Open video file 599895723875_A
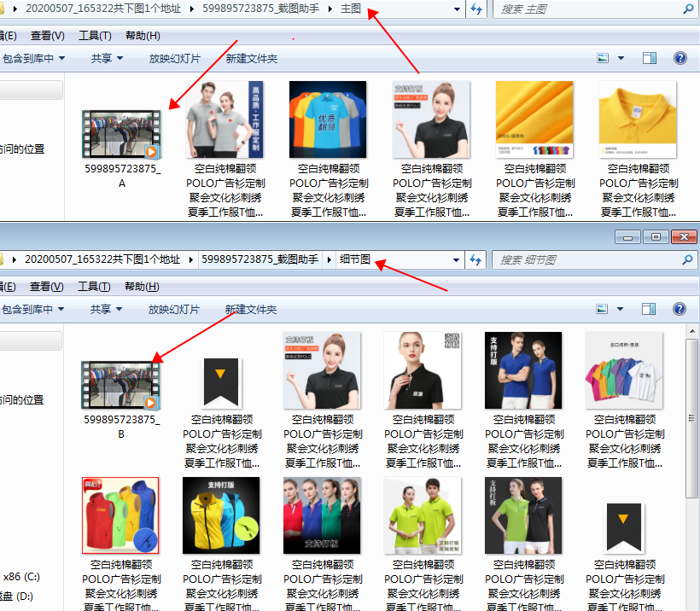This screenshot has height=611, width=700. tap(121, 135)
